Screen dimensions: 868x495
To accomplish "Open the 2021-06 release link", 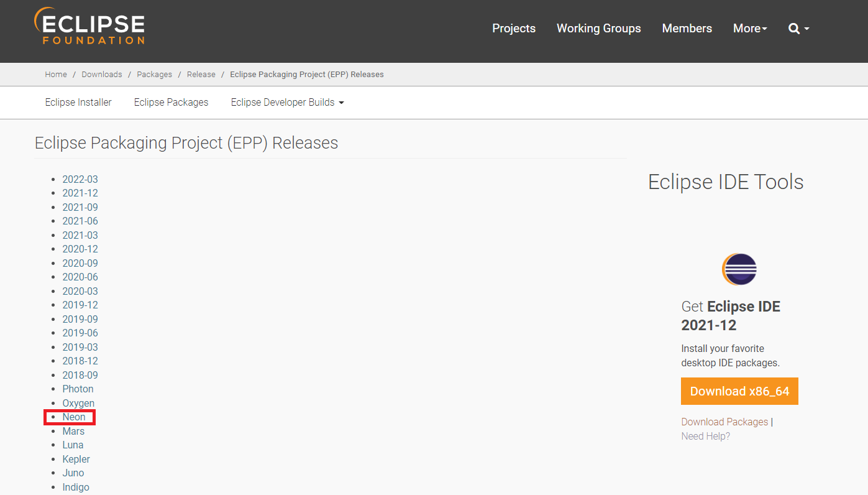I will coord(80,221).
